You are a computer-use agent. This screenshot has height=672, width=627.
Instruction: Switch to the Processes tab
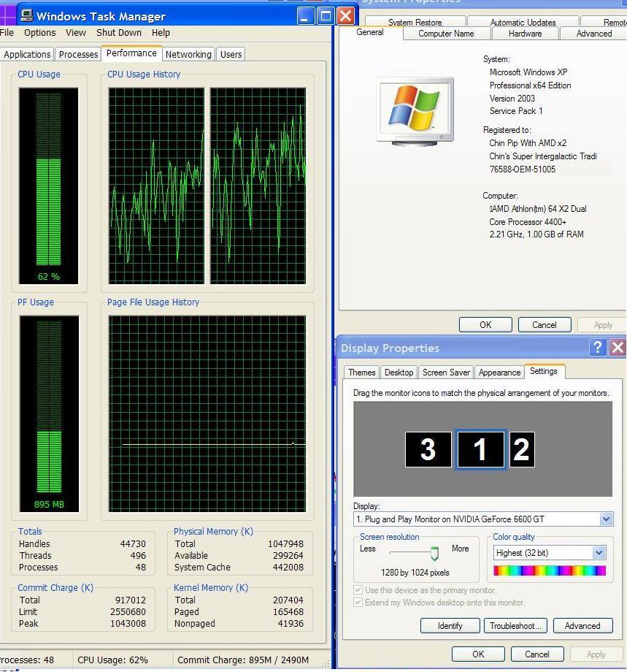pyautogui.click(x=78, y=55)
